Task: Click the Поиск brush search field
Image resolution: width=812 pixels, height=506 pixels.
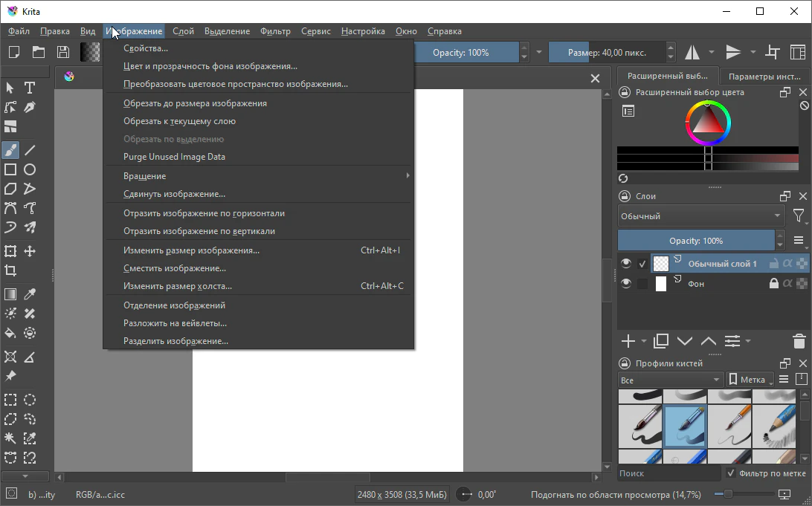Action: point(668,473)
